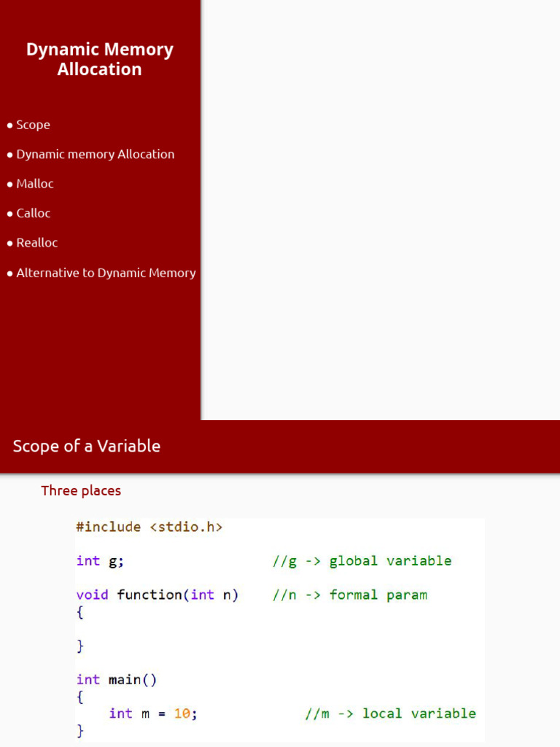This screenshot has width=560, height=747.
Task: Click the 'void' keyword in code
Action: [x=92, y=595]
